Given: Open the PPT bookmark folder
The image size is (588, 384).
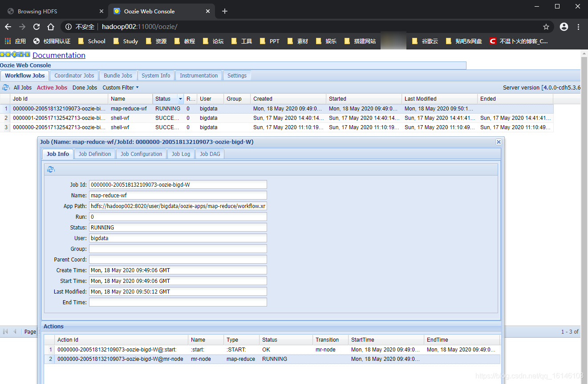Looking at the screenshot, I should [x=270, y=41].
